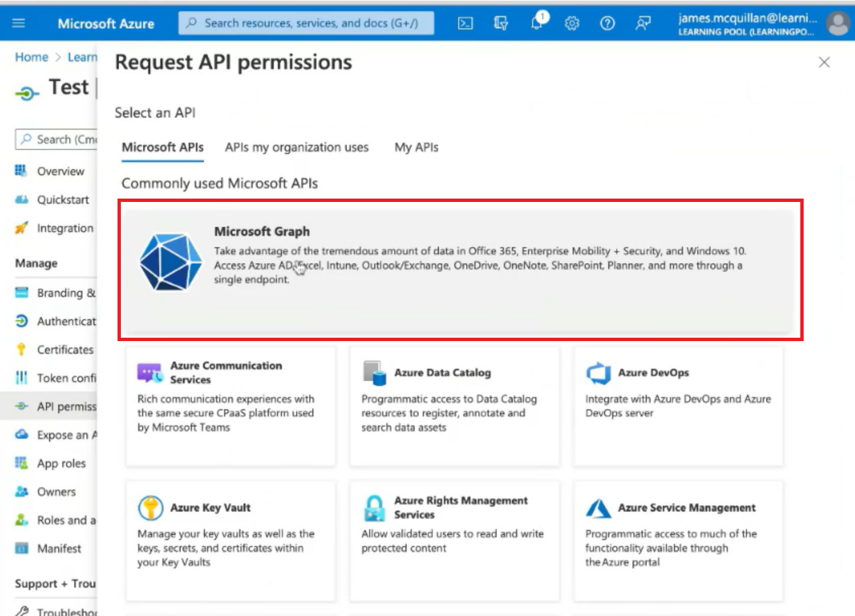Open portal settings gear

click(x=572, y=24)
